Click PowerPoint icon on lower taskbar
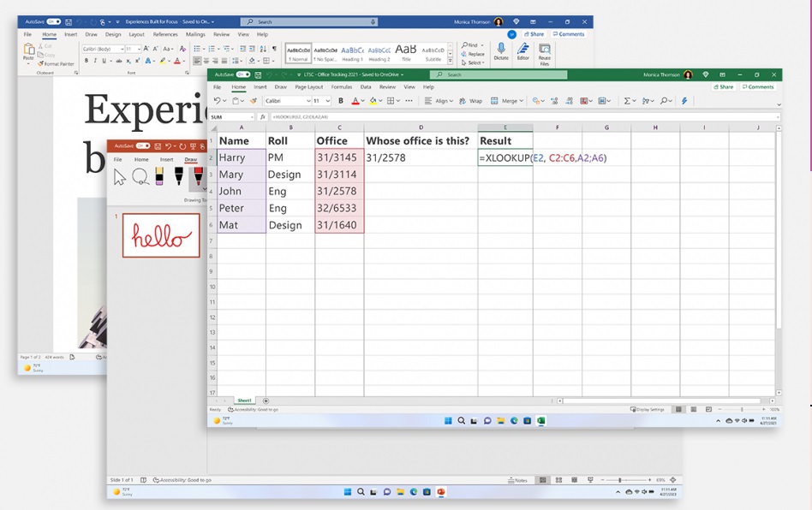 point(441,492)
